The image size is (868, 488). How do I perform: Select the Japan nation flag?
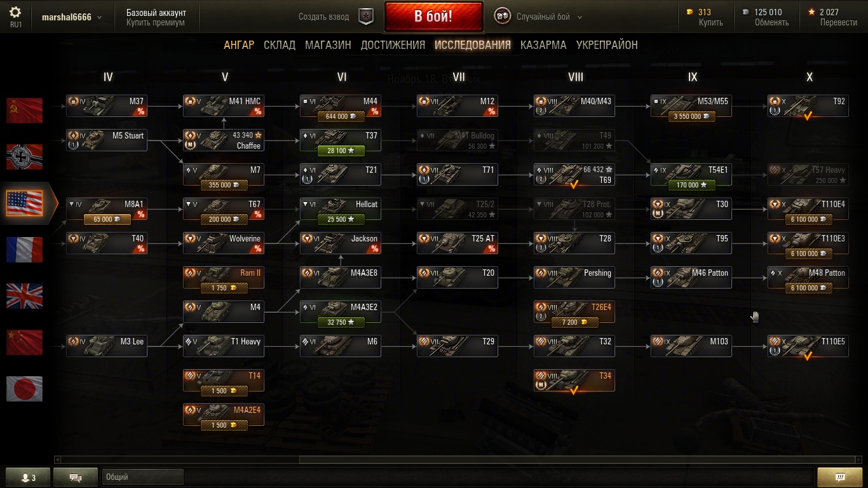click(x=24, y=389)
